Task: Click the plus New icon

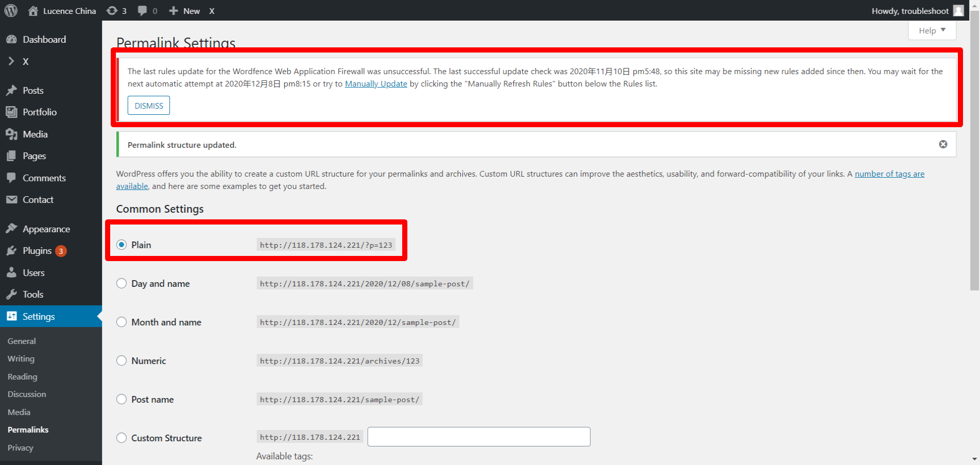Action: click(174, 11)
